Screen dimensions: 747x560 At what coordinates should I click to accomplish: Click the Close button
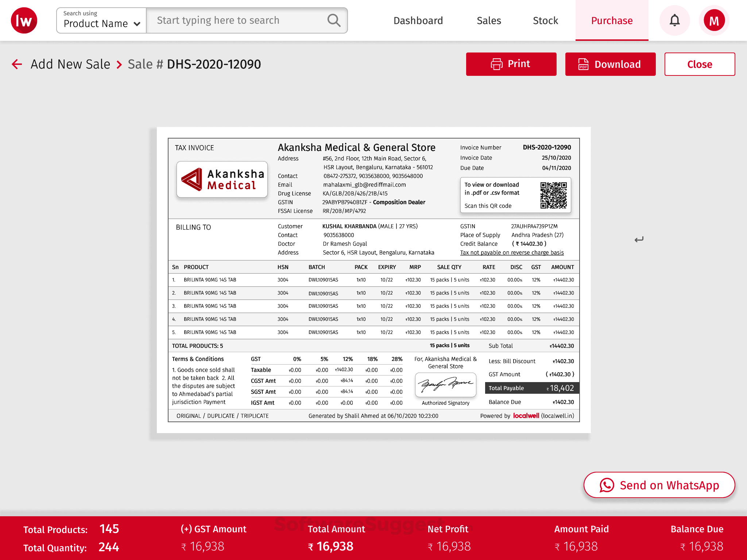[x=700, y=64]
